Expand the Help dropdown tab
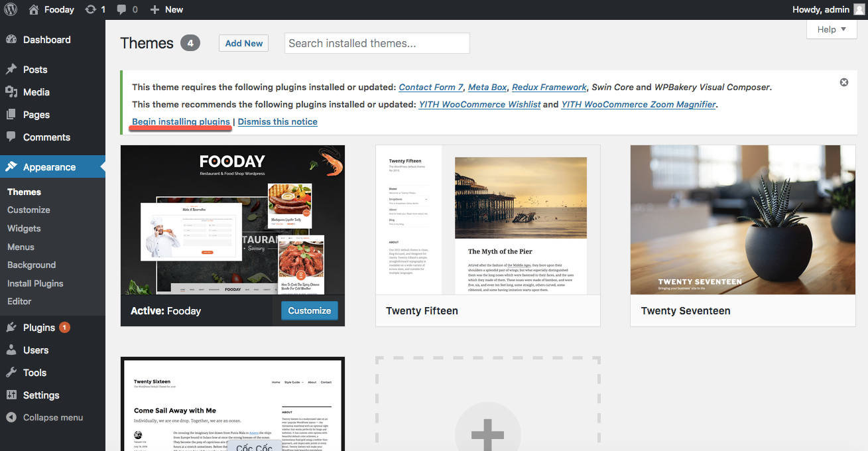This screenshot has height=451, width=868. pos(832,29)
